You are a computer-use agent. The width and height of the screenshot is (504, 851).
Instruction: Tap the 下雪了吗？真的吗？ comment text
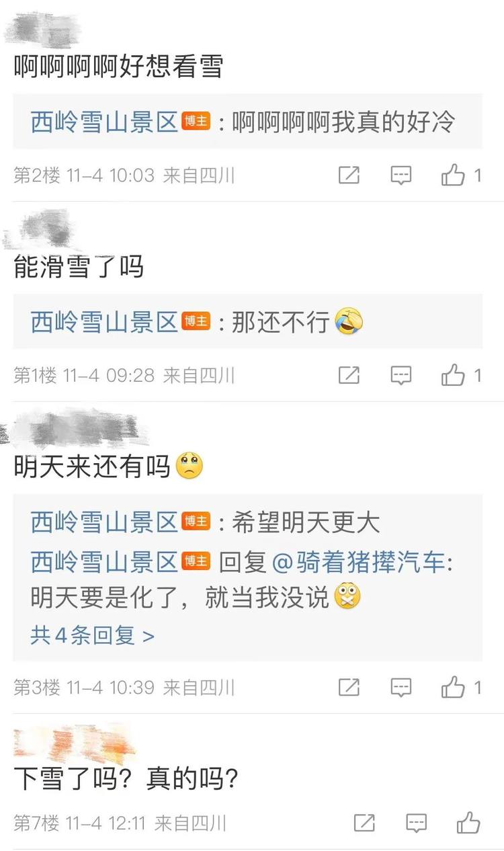point(126,779)
